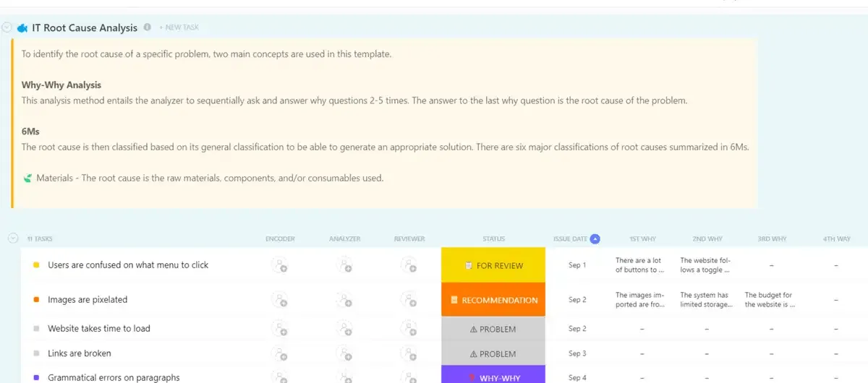Assign a reviewer for Website takes time to load
Viewport: 868px width, 383px height.
[409, 329]
